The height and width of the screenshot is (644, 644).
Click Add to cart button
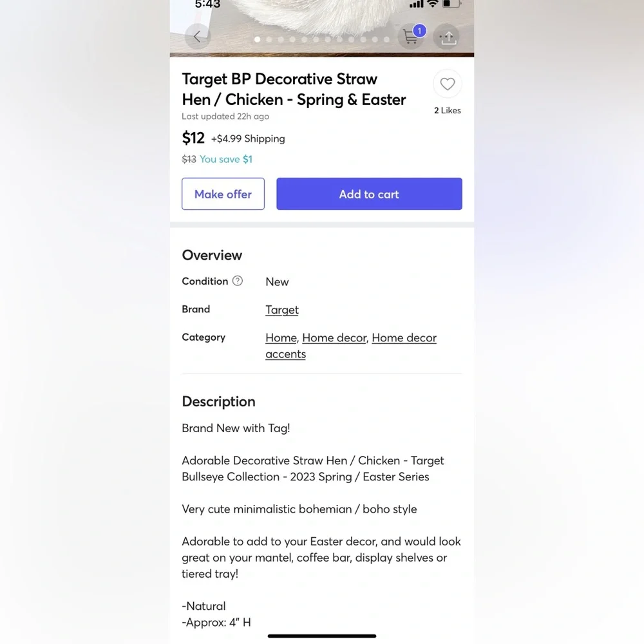click(x=369, y=194)
